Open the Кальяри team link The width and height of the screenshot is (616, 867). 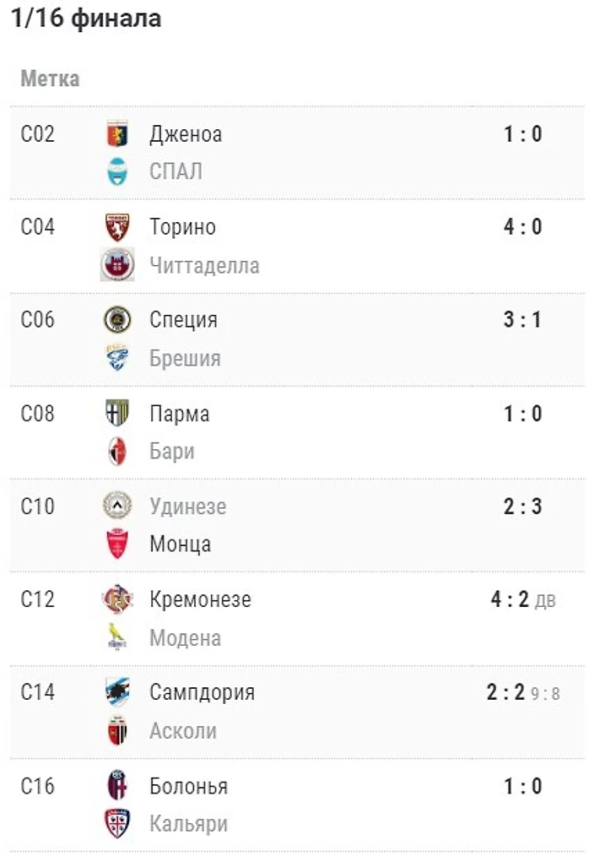pyautogui.click(x=188, y=824)
